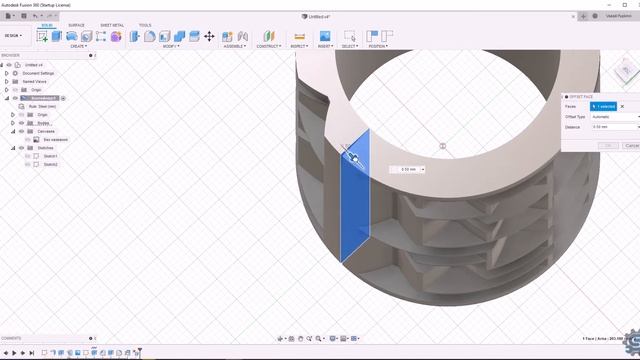Click the Orbit navigation tool
Viewport: 640px width, 360px height.
pos(281,338)
